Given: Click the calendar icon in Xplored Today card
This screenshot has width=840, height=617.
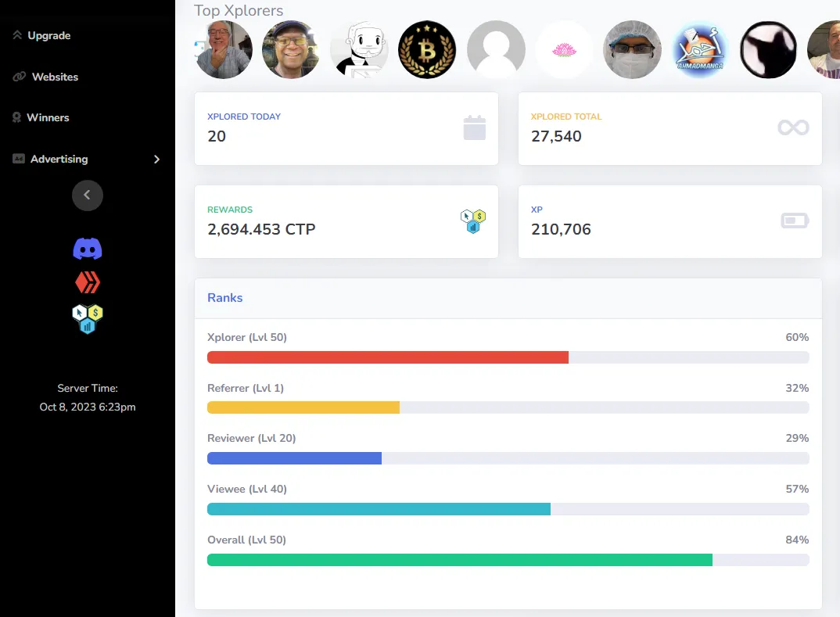Looking at the screenshot, I should (474, 128).
